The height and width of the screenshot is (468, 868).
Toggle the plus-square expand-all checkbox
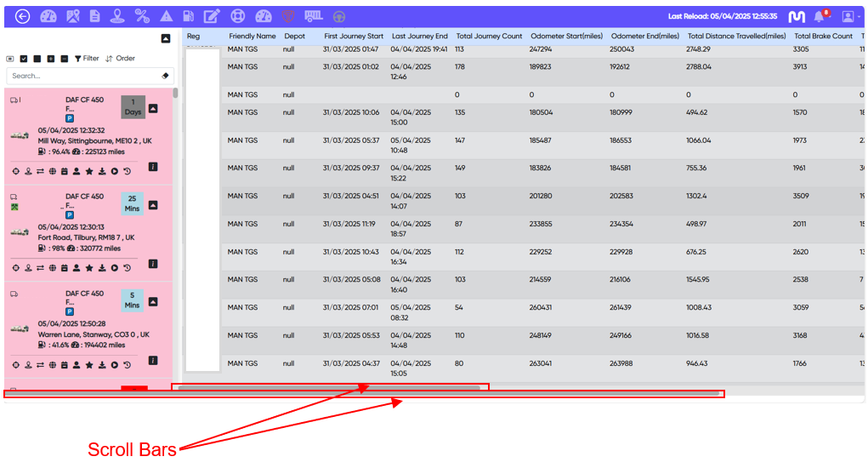coord(51,59)
